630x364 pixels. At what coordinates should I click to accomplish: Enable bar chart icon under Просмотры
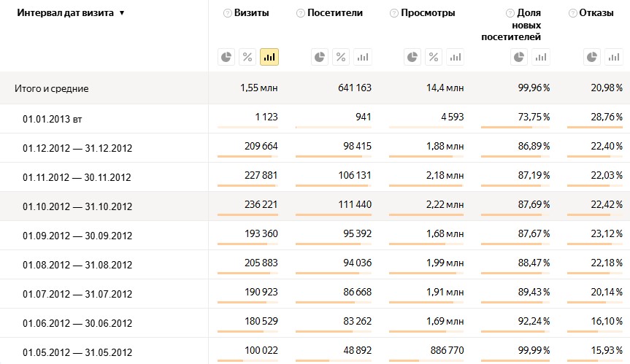[456, 57]
